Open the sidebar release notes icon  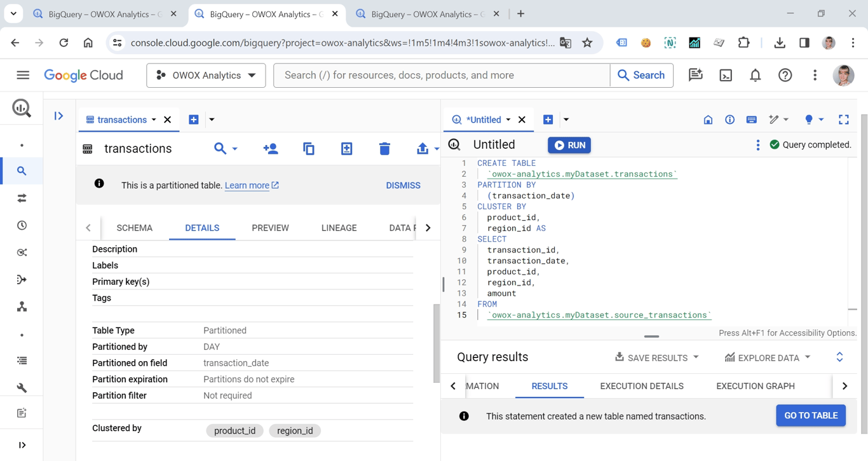[22, 413]
